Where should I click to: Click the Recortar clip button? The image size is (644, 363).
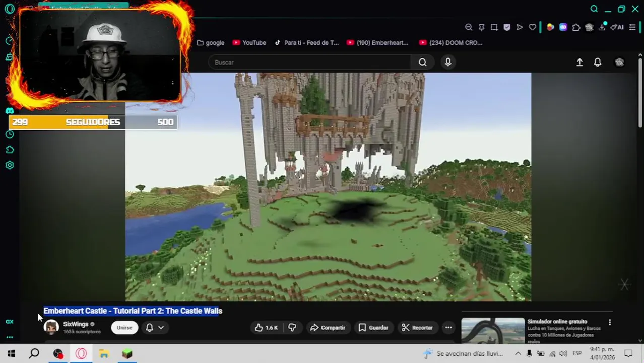click(x=417, y=328)
